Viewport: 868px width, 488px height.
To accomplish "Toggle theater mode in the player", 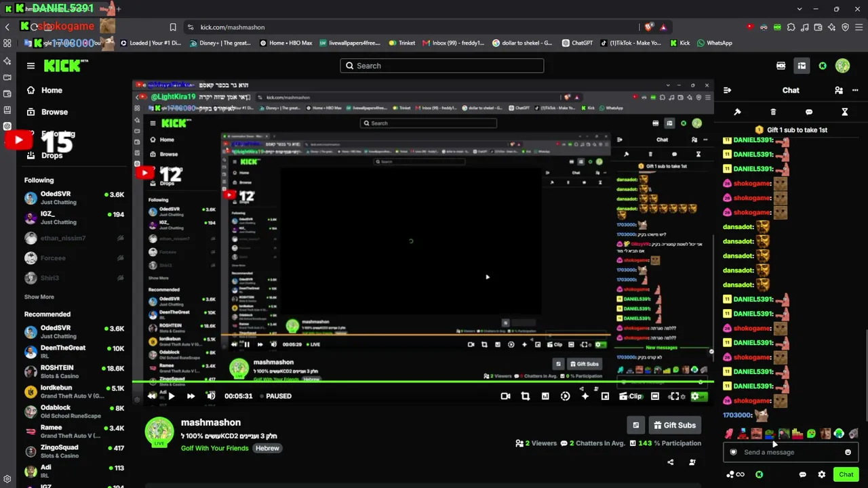I will (655, 396).
